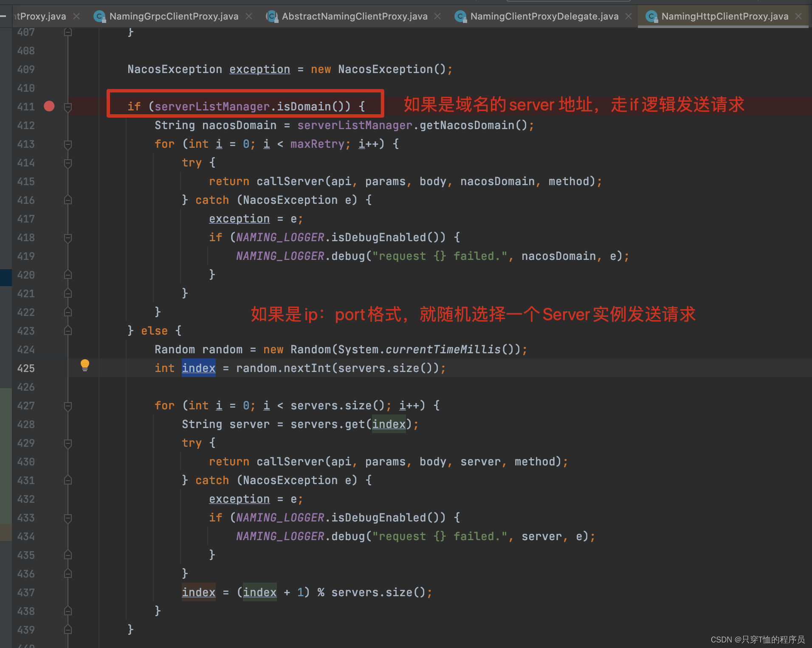Click the partially visible tProxy.java tab
Image resolution: width=812 pixels, height=648 pixels.
tap(40, 16)
